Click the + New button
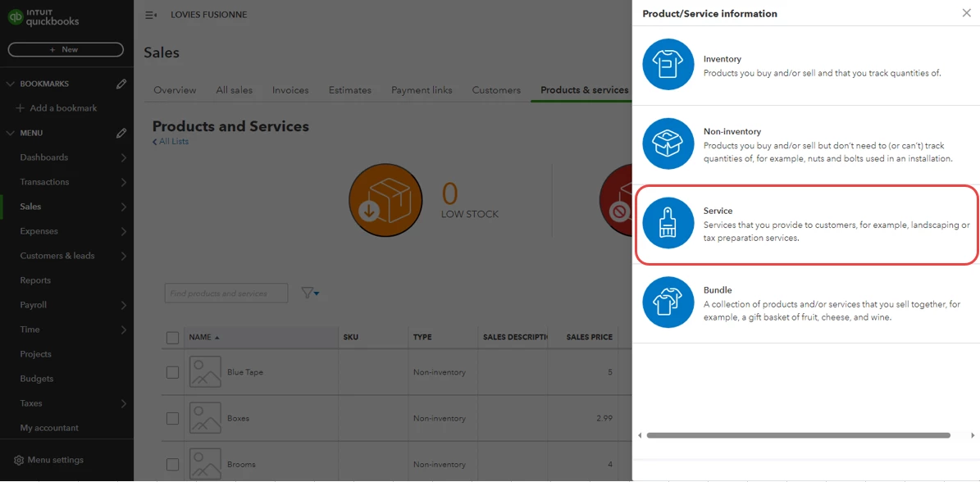This screenshot has height=482, width=980. [66, 49]
